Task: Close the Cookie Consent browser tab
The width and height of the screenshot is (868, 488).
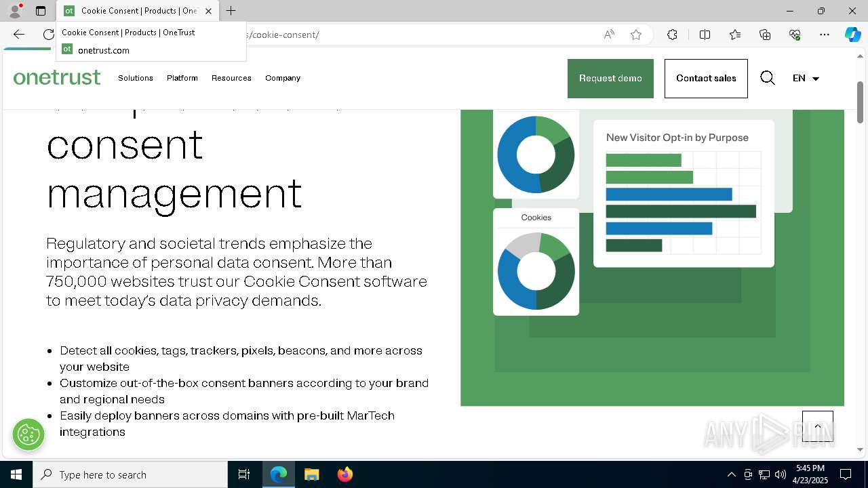Action: tap(208, 11)
